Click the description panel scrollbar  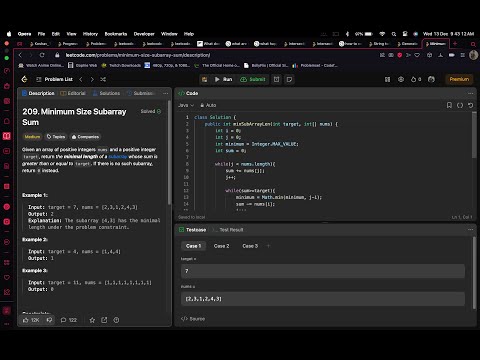(169, 152)
